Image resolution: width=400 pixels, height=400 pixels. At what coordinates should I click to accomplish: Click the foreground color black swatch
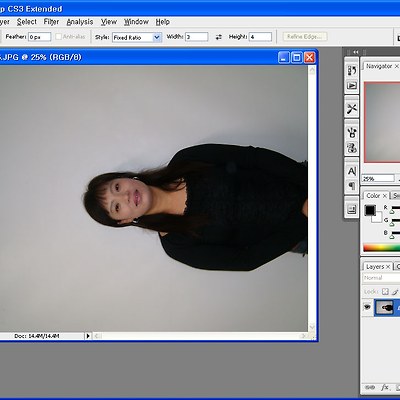click(369, 210)
